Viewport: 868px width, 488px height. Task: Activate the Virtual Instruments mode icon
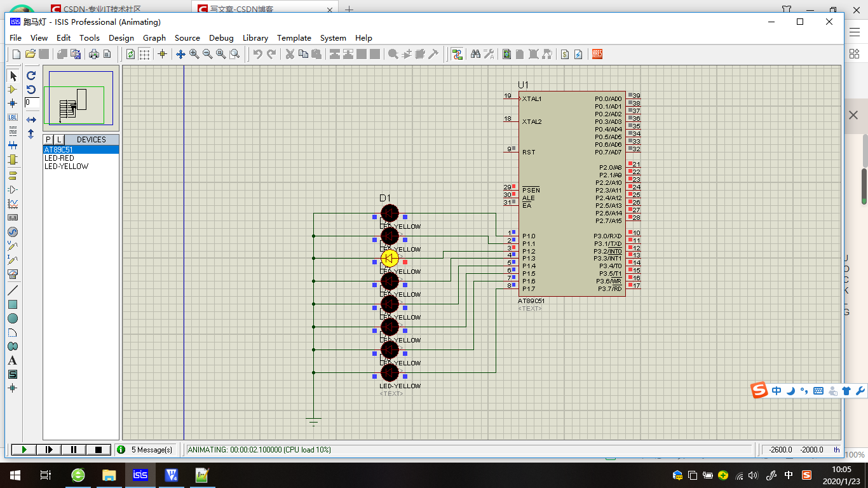click(13, 274)
